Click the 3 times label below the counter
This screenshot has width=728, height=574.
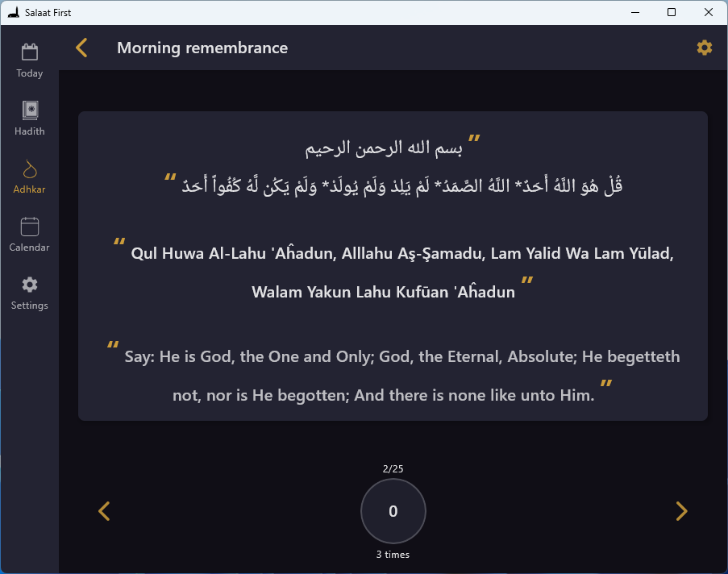coord(393,554)
